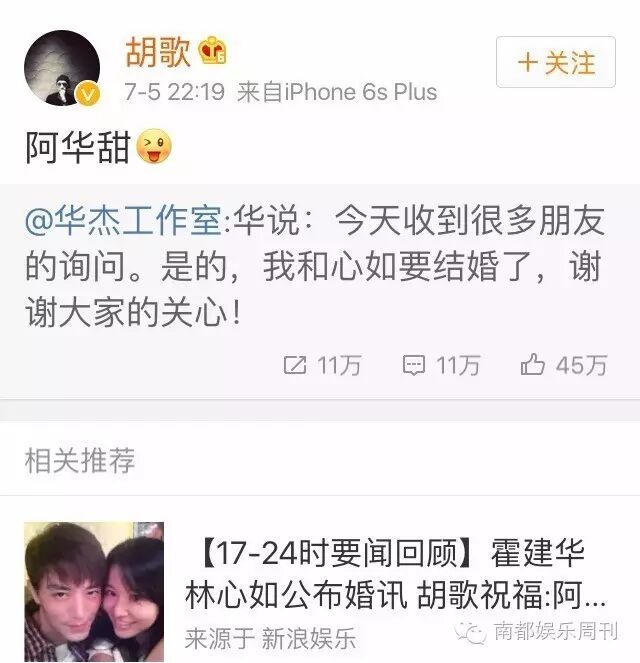Click the orange V verification badge

tap(88, 94)
